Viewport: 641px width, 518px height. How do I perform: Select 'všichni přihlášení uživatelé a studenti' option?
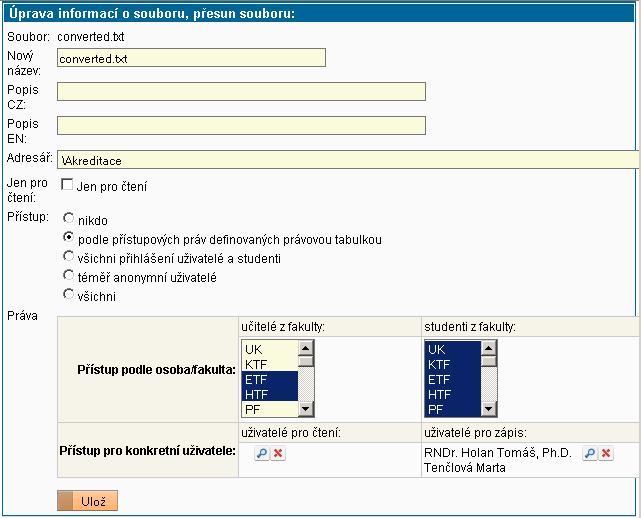(68, 257)
